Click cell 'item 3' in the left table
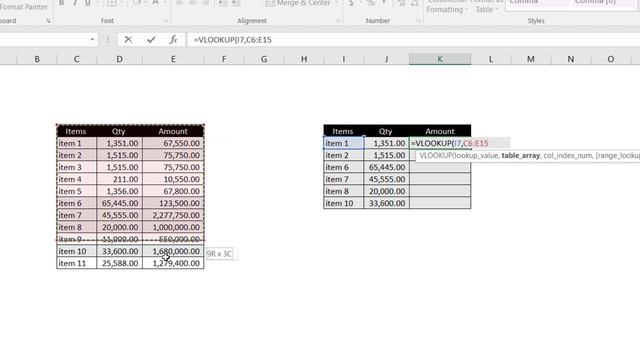The image size is (640, 360). (x=76, y=167)
